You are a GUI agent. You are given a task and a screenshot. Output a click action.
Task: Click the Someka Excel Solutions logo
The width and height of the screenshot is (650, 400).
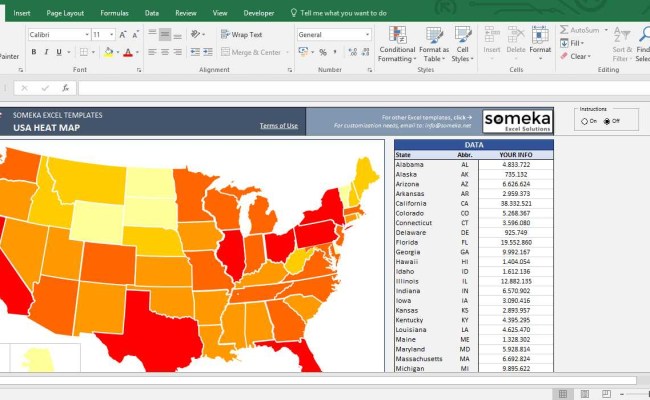tap(518, 121)
